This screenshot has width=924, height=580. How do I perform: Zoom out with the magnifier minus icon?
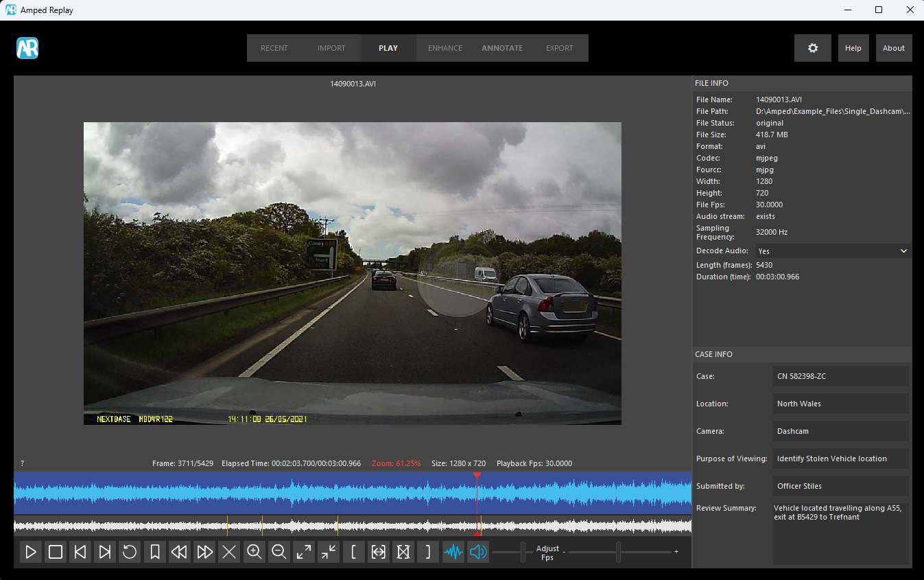(x=279, y=552)
